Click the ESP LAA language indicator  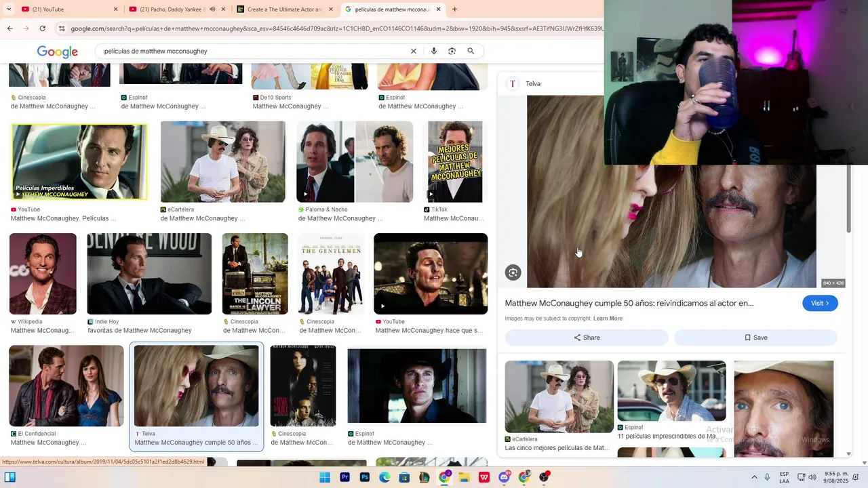(x=784, y=477)
